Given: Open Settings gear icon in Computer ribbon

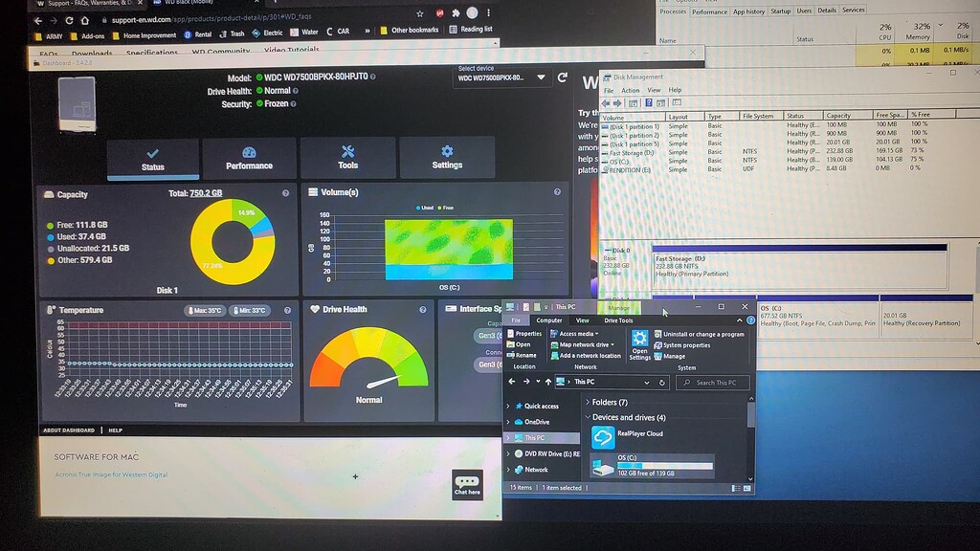Looking at the screenshot, I should coord(639,338).
